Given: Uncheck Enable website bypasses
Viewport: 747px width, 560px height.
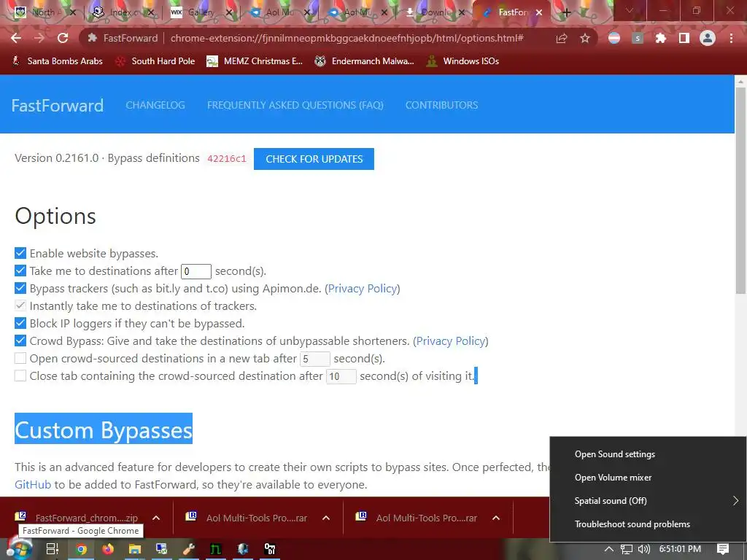Looking at the screenshot, I should tap(20, 253).
